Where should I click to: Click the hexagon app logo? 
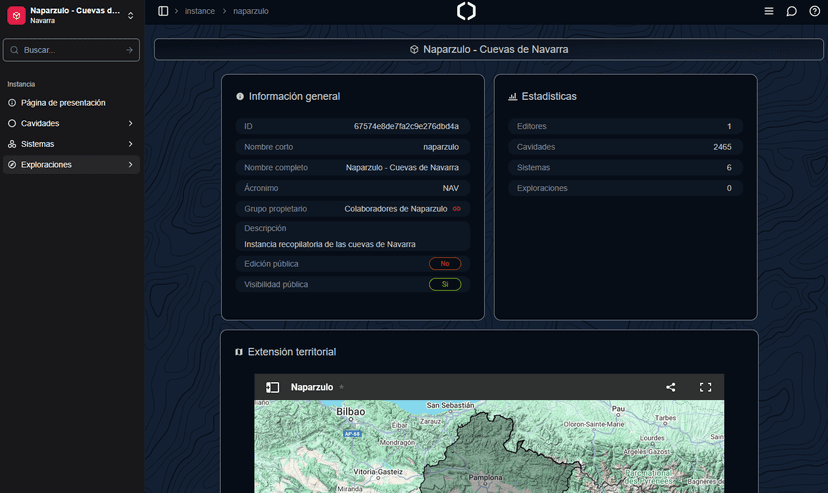[466, 11]
